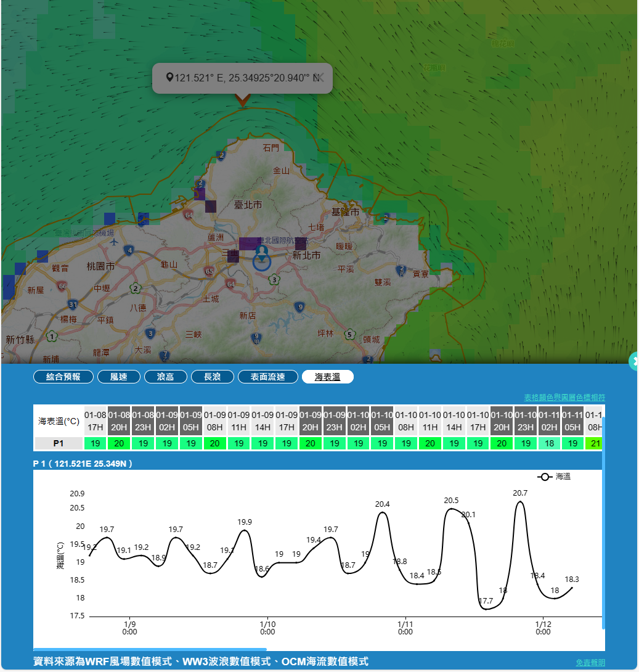
Task: Switch to 表面流速 tab
Action: pos(268,377)
